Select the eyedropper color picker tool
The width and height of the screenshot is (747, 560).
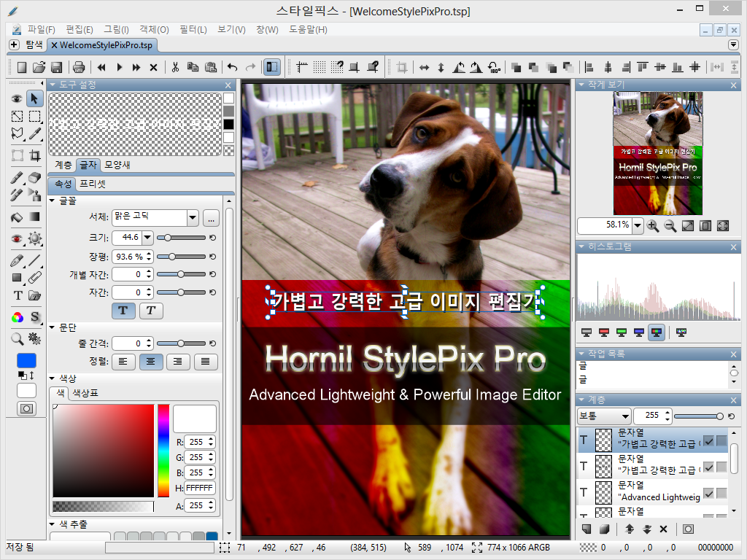[34, 134]
